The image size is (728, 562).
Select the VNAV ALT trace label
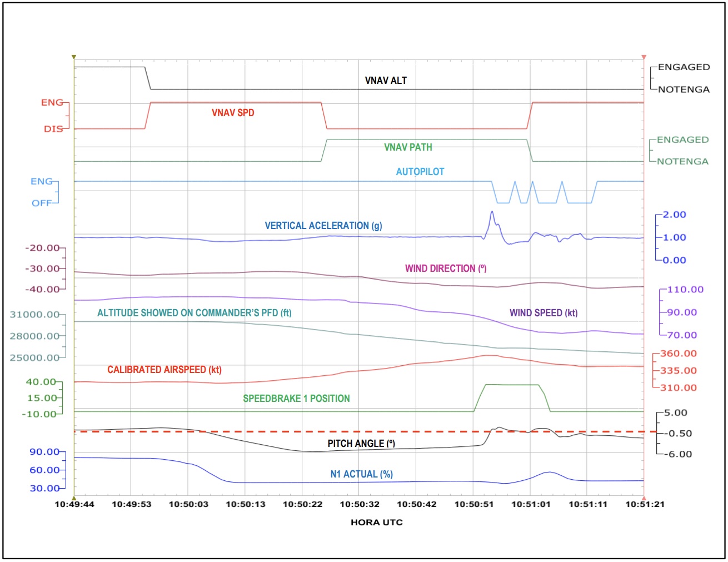(x=386, y=81)
